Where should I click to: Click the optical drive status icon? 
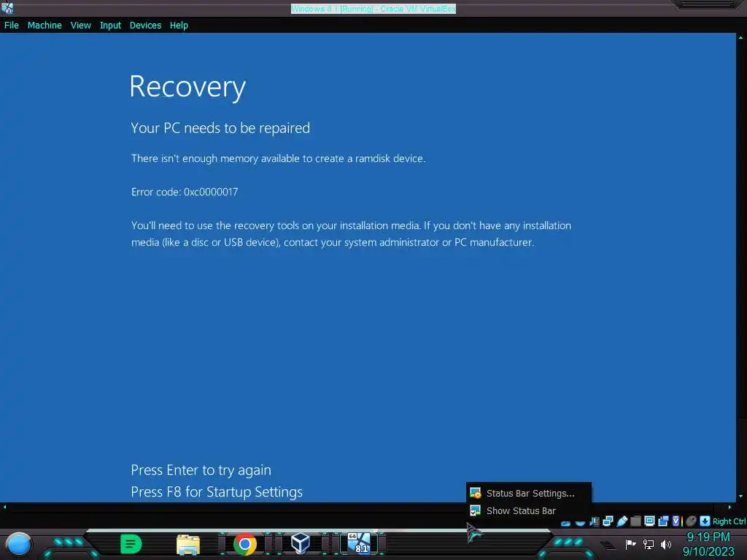[x=580, y=522]
